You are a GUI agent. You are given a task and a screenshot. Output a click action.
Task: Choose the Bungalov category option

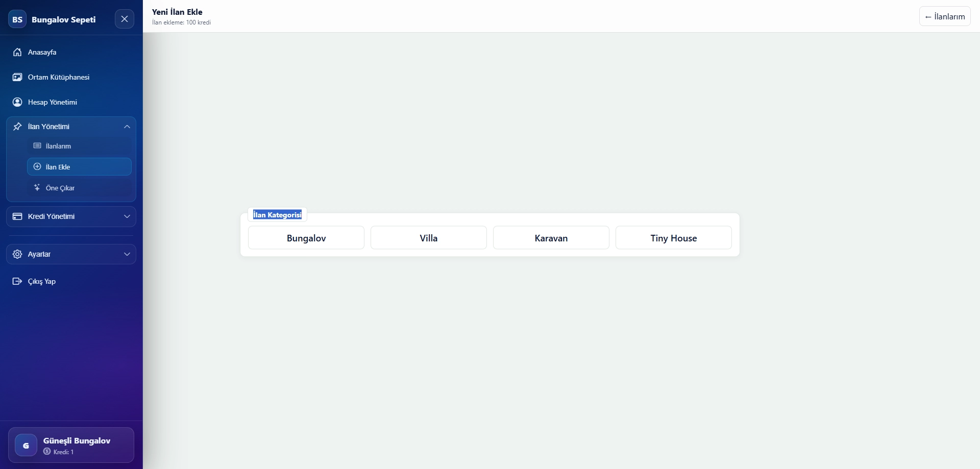[306, 238]
